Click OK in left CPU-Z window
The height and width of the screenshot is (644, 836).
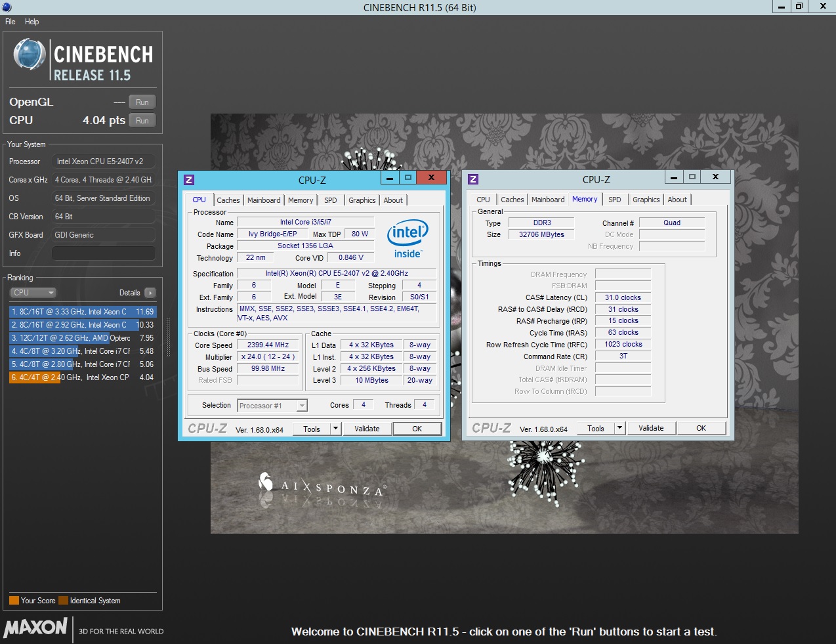pos(417,429)
